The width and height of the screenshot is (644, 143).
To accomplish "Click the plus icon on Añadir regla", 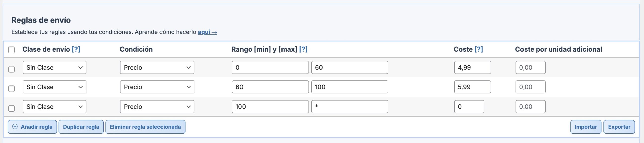I will tap(15, 127).
